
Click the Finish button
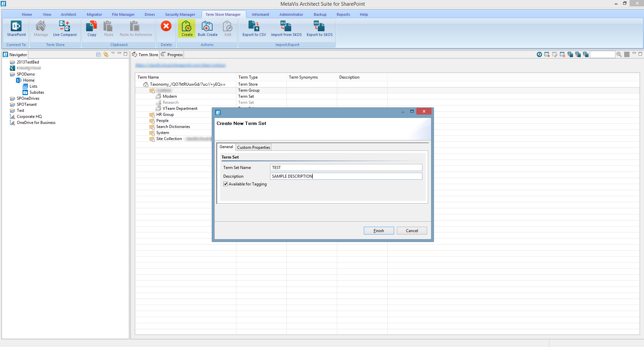(379, 230)
